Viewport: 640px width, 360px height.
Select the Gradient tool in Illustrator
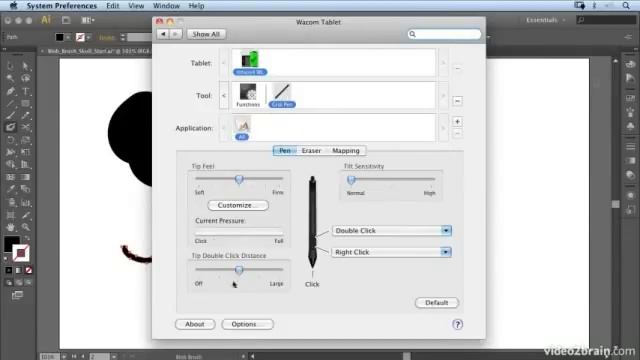point(25,177)
